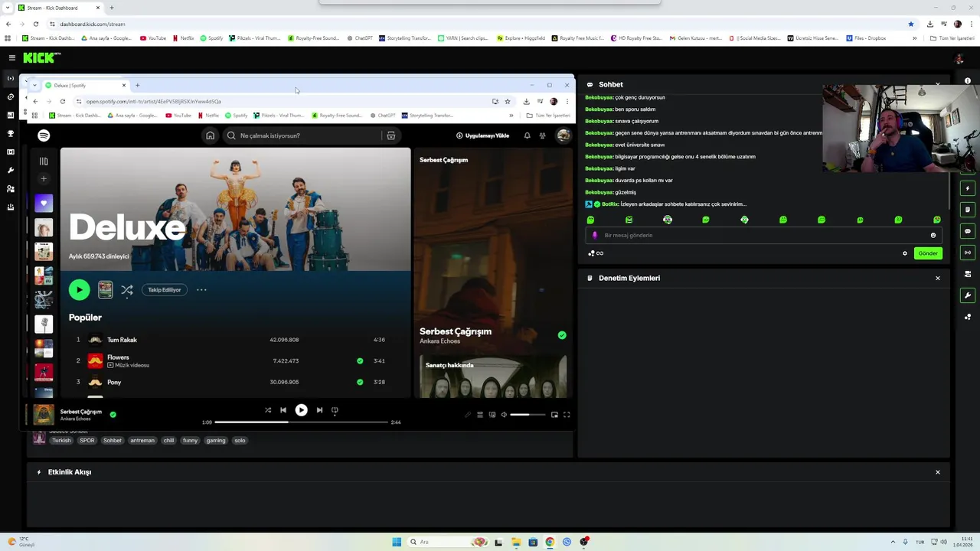Open emoji picker in chat input
The width and height of the screenshot is (980, 551).
point(933,235)
